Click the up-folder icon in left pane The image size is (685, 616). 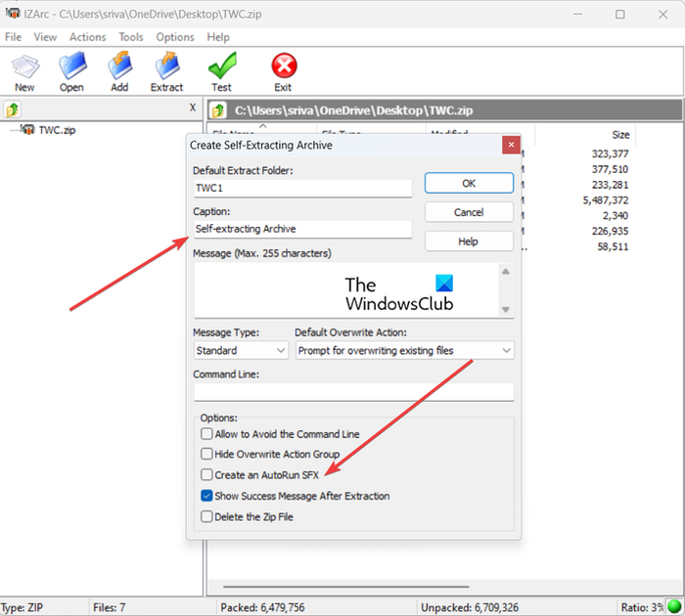click(13, 110)
